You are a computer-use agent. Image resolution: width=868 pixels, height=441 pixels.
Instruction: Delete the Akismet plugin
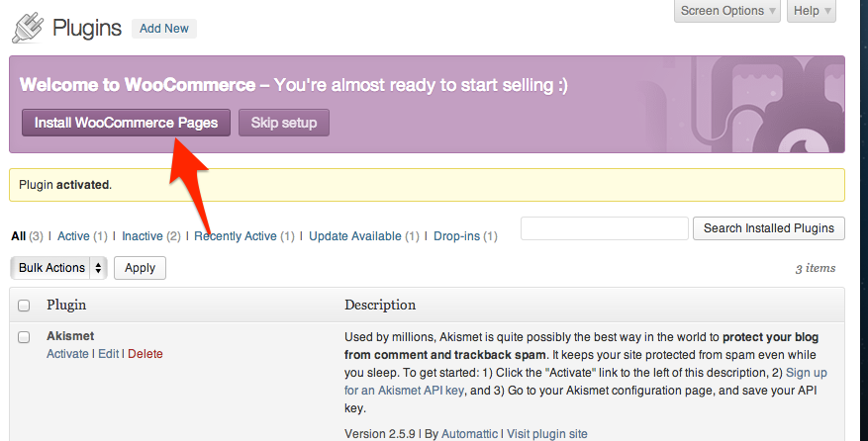click(x=145, y=354)
